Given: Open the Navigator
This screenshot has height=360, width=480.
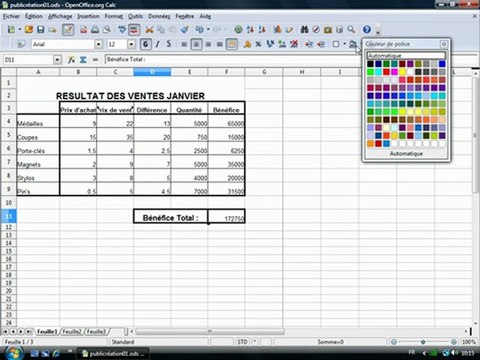Looking at the screenshot, I should pos(316,30).
